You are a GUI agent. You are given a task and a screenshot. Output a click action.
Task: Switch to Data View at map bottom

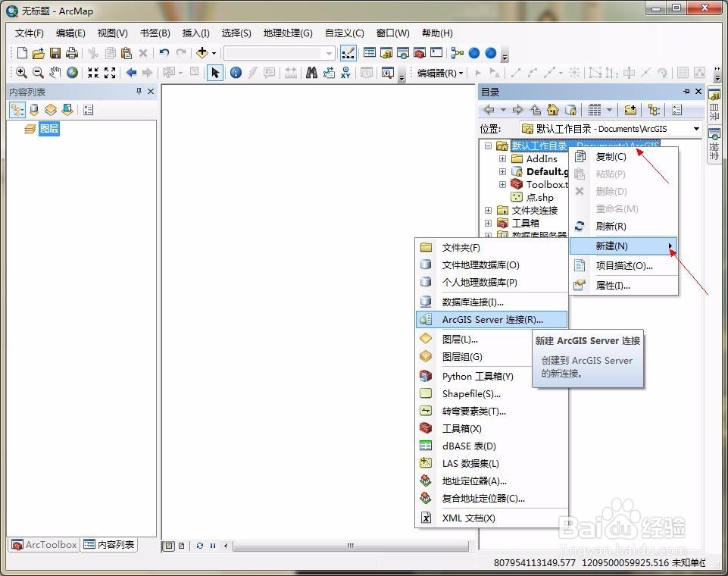[169, 546]
